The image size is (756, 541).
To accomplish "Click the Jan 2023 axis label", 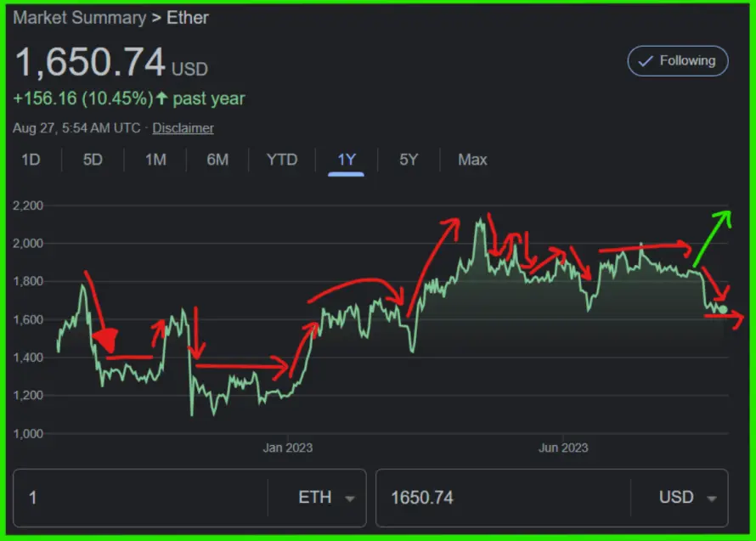I will coord(288,448).
